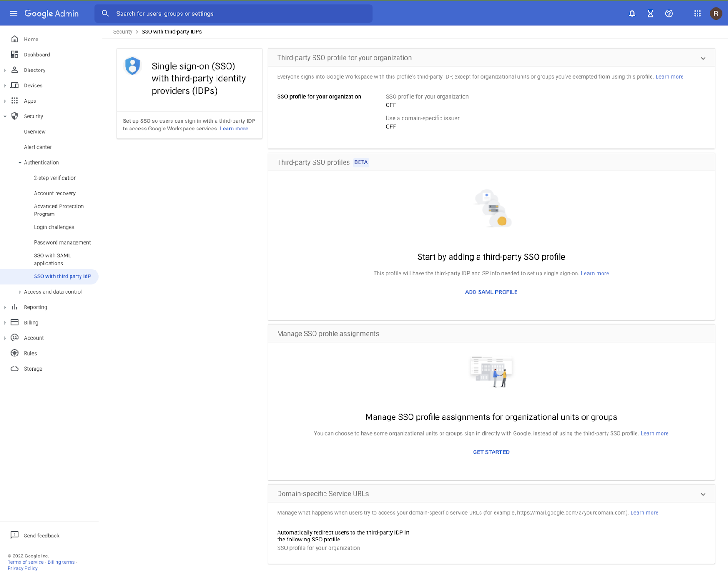Click Learn more under Start by adding profile
The height and width of the screenshot is (576, 728).
coord(595,273)
